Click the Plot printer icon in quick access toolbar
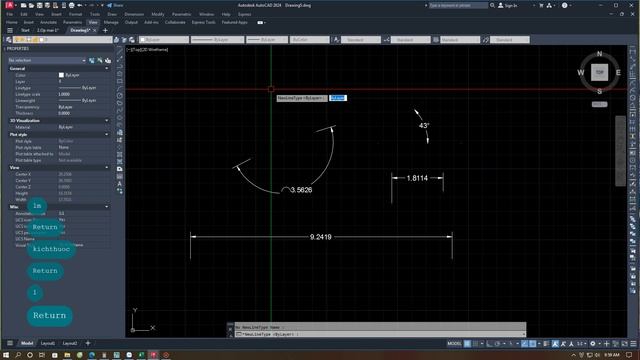The image size is (640, 360). [72, 6]
